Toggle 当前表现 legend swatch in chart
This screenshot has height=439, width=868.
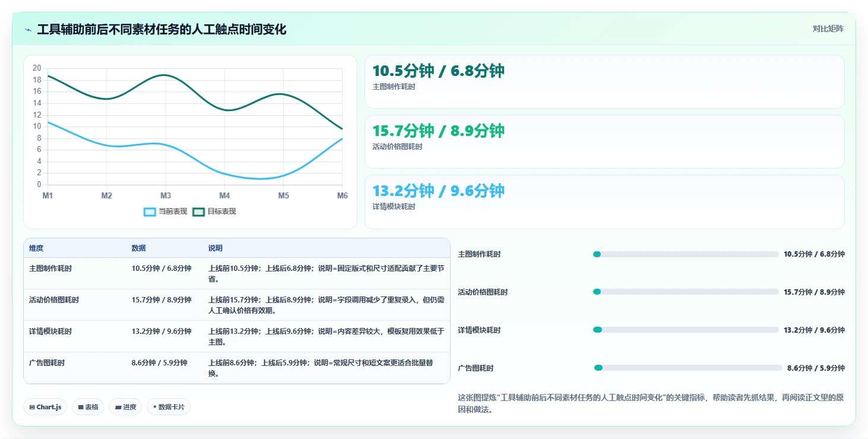click(150, 211)
